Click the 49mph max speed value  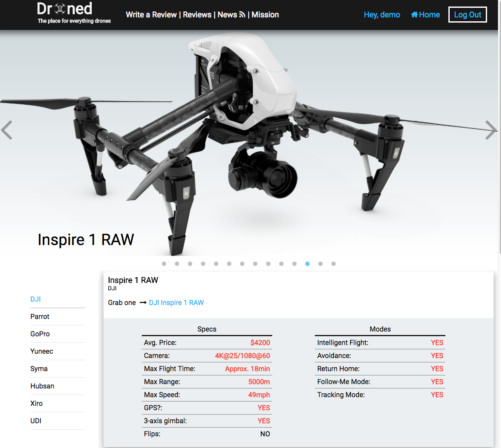pos(259,395)
